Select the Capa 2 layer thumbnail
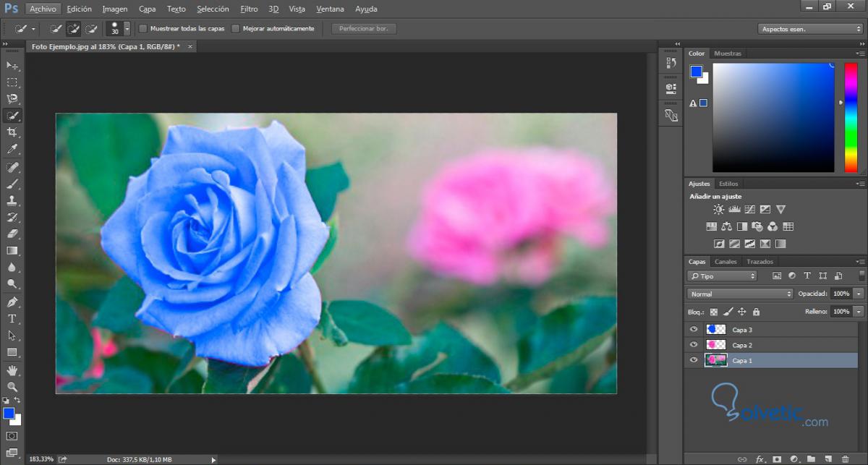This screenshot has height=465, width=868. [715, 345]
